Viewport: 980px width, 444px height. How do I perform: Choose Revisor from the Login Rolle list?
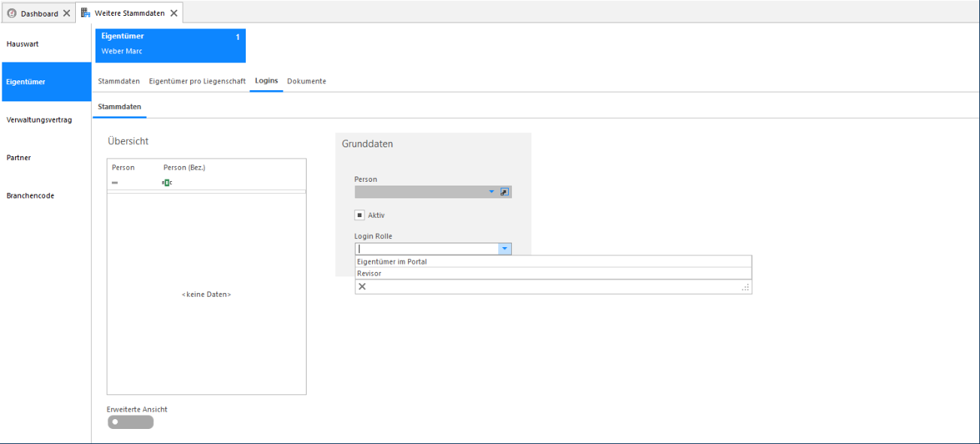pyautogui.click(x=553, y=273)
